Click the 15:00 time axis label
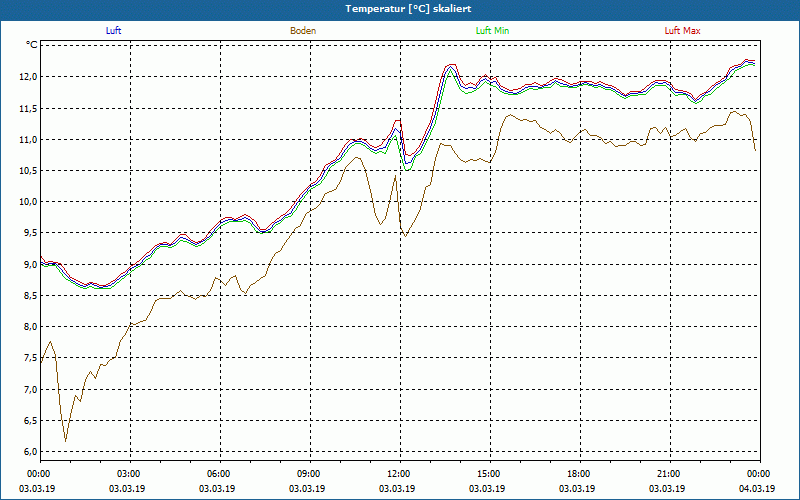The image size is (800, 500). [490, 474]
